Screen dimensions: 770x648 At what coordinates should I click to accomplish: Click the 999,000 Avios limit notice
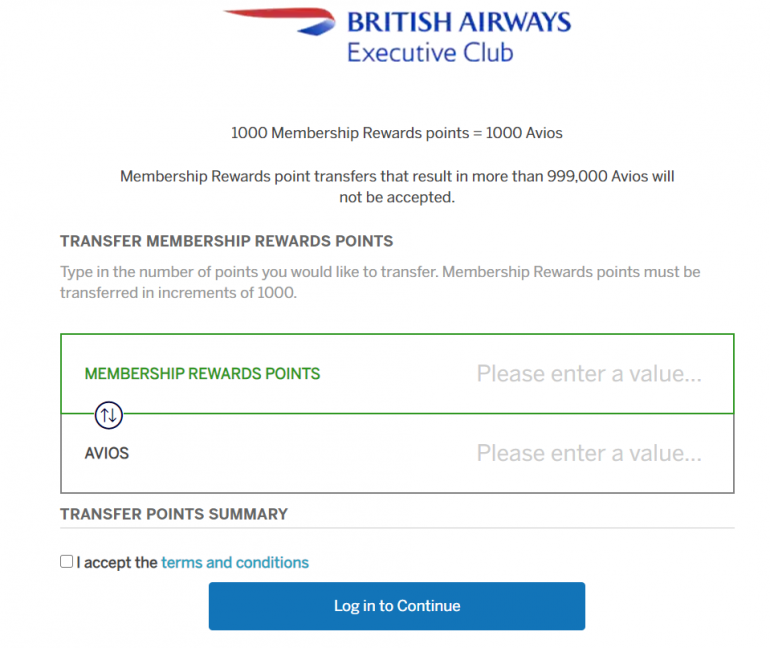397,176
